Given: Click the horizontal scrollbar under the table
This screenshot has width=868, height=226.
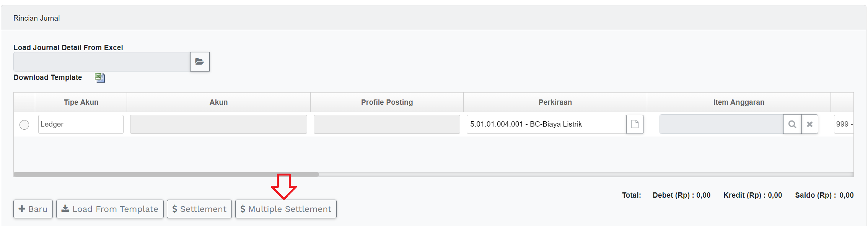Looking at the screenshot, I should [166, 174].
